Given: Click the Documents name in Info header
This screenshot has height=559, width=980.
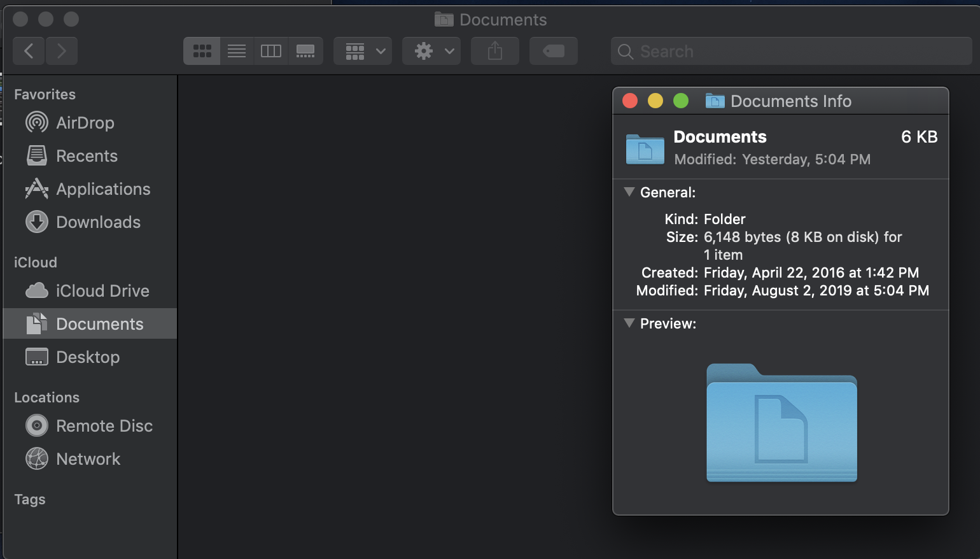Looking at the screenshot, I should click(x=720, y=137).
